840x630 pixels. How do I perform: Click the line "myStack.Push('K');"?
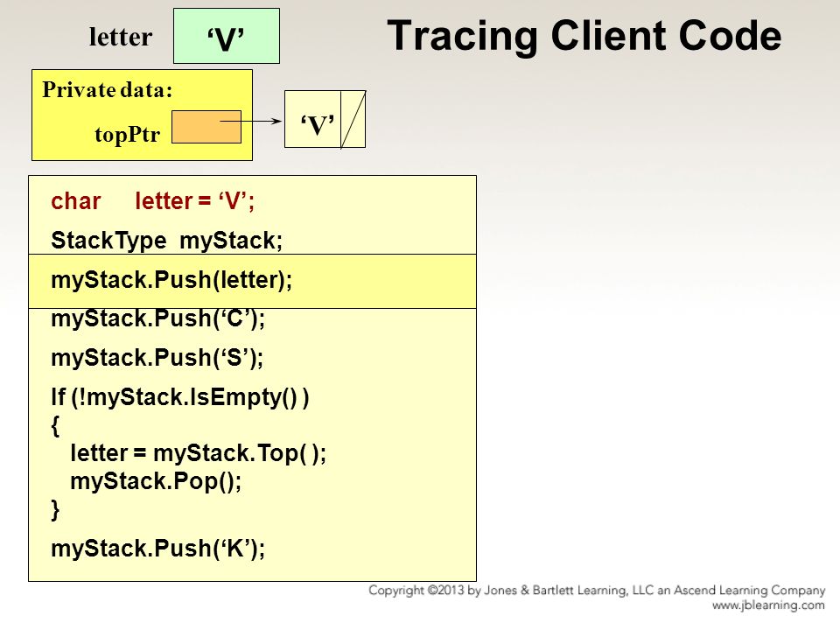coord(158,549)
